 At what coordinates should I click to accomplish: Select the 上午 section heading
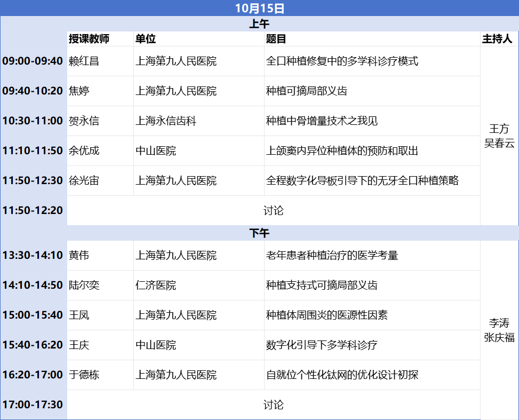[259, 24]
